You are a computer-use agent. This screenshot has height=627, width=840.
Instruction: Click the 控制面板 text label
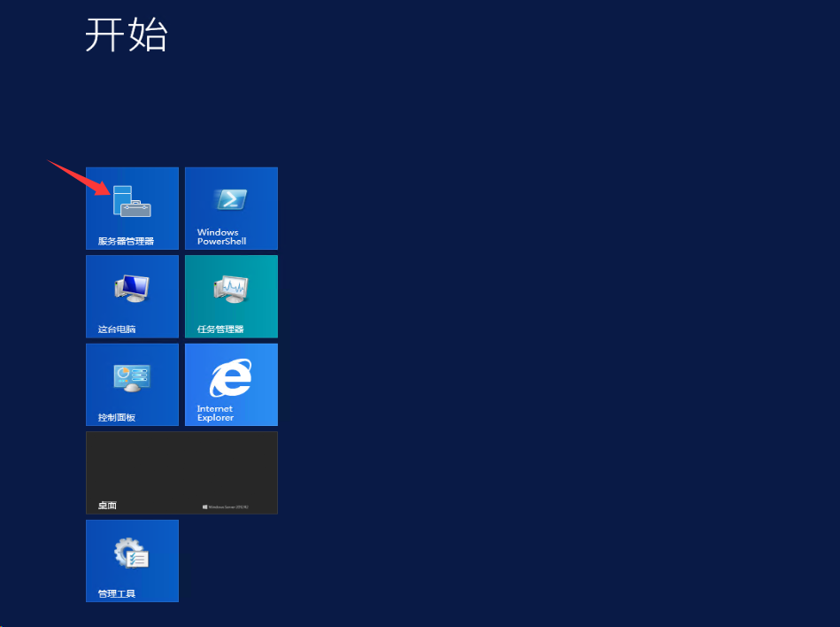pyautogui.click(x=117, y=417)
